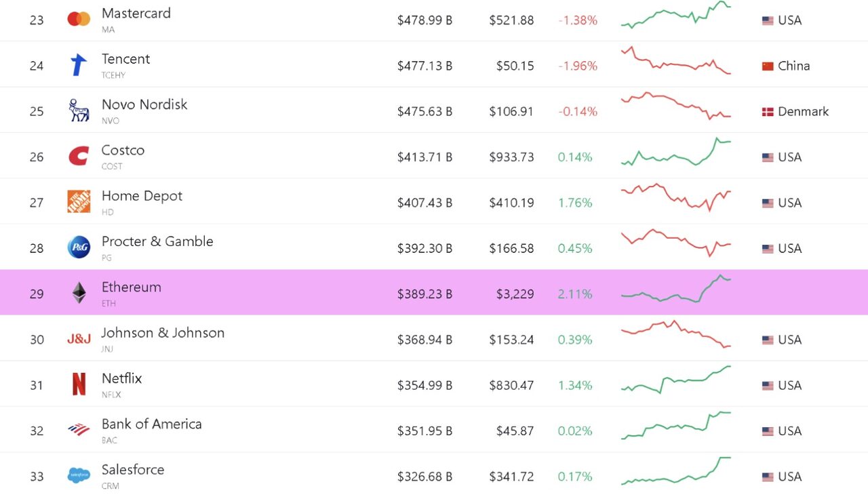Open the Mastercard company link

(136, 13)
